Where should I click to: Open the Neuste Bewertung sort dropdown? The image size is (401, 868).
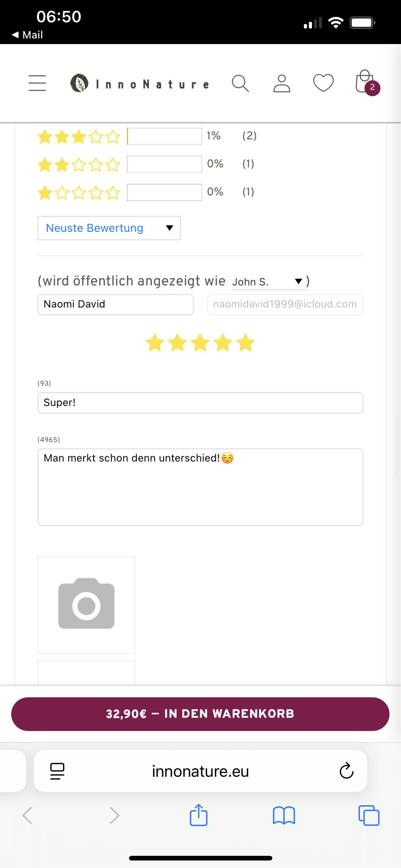(109, 228)
